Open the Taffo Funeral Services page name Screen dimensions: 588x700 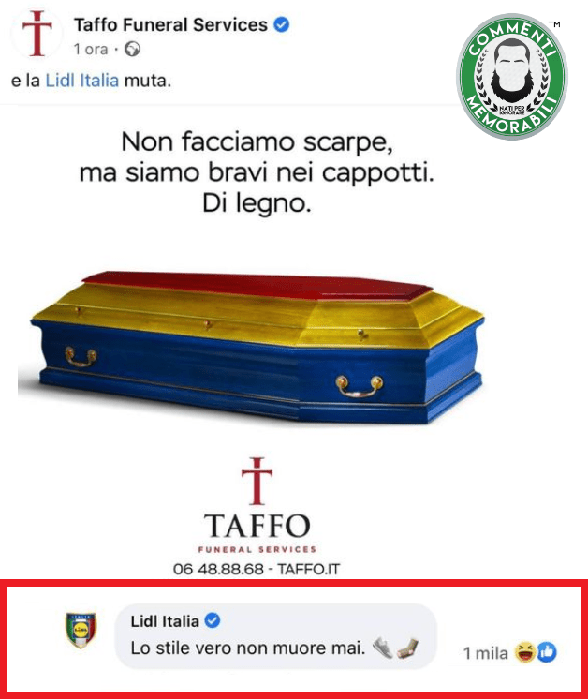click(170, 25)
